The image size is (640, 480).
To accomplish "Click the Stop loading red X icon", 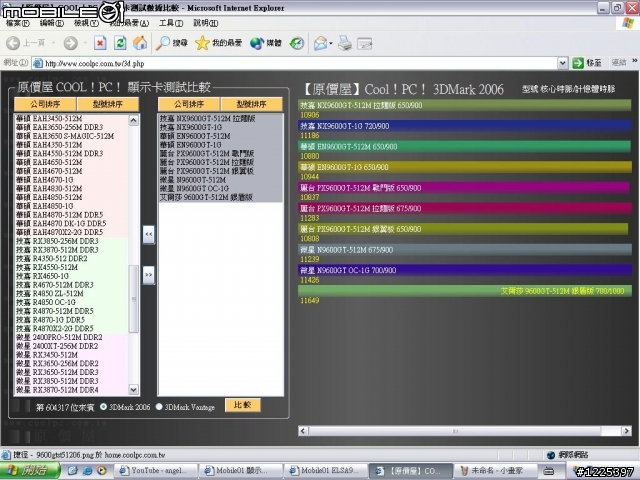I will (100, 43).
